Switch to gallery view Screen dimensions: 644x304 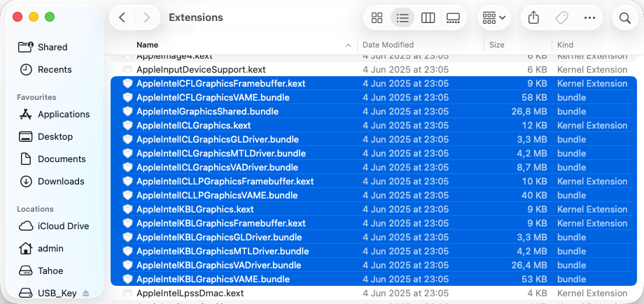pyautogui.click(x=453, y=17)
